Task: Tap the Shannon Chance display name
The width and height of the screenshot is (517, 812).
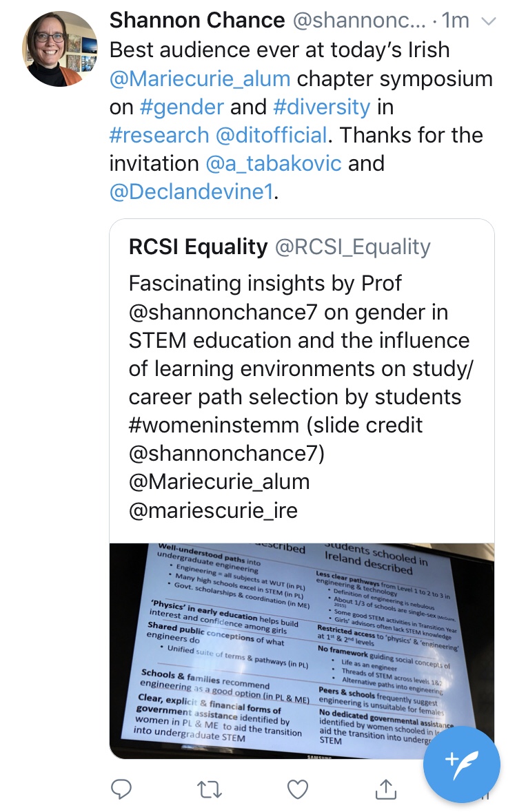Action: 198,21
